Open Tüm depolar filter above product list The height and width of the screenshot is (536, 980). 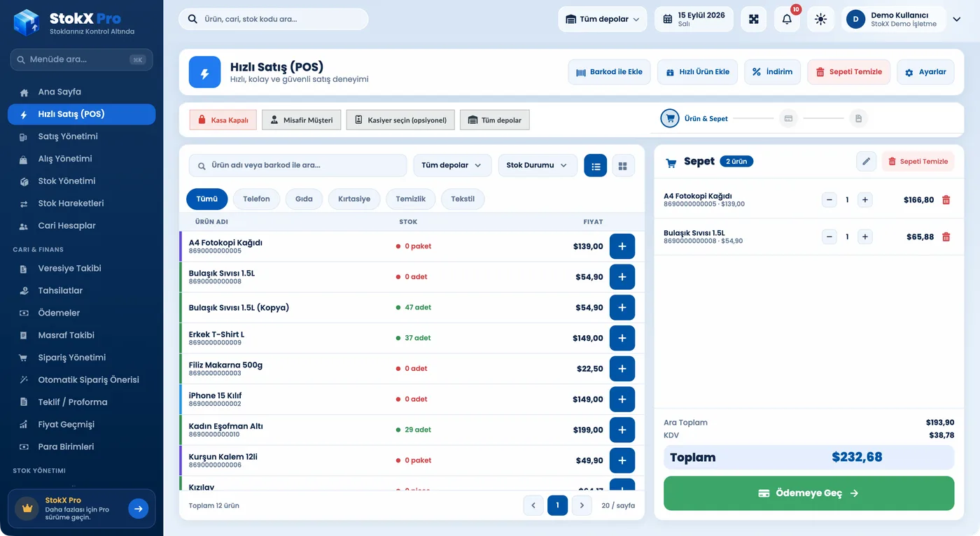click(451, 166)
